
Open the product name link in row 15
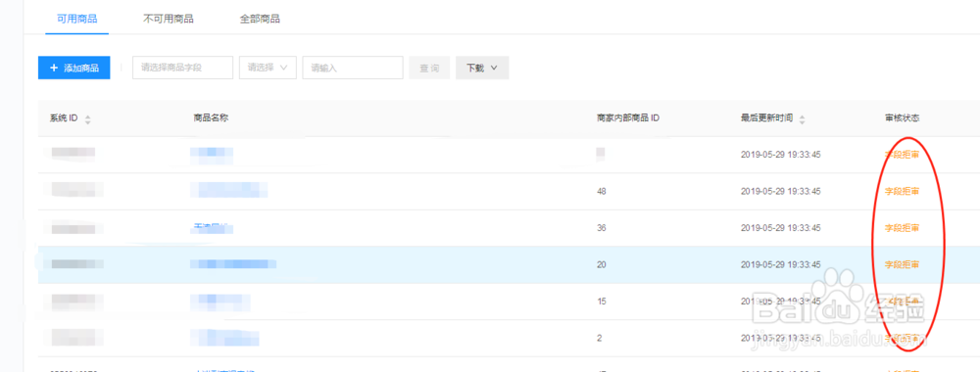[220, 302]
